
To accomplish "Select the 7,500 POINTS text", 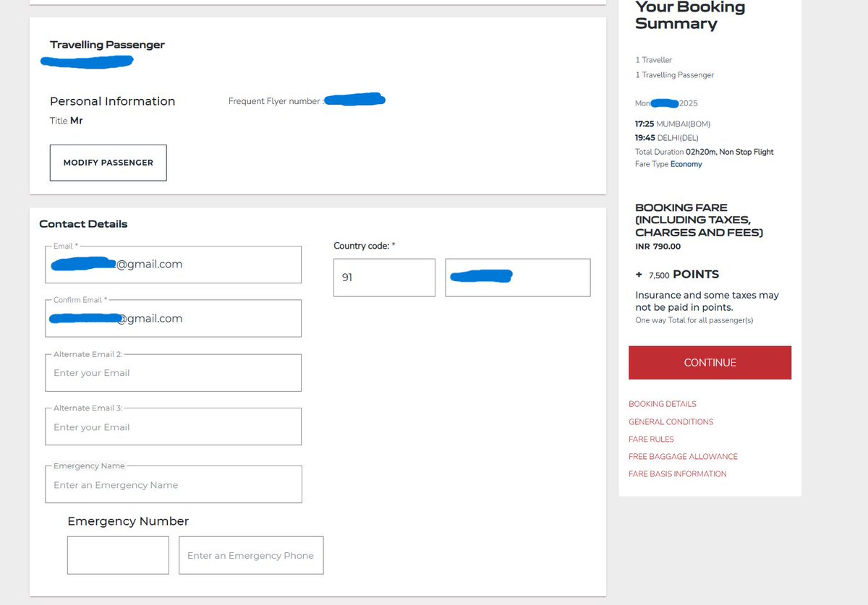I will pos(684,275).
